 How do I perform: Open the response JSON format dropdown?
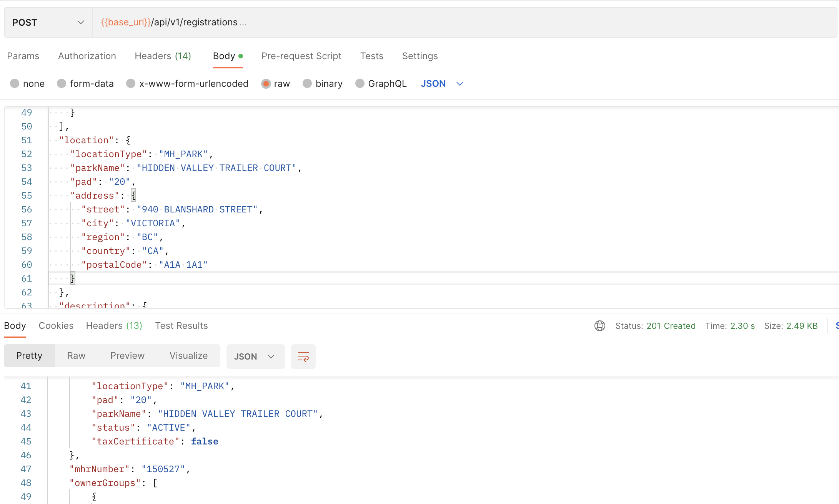coord(255,356)
